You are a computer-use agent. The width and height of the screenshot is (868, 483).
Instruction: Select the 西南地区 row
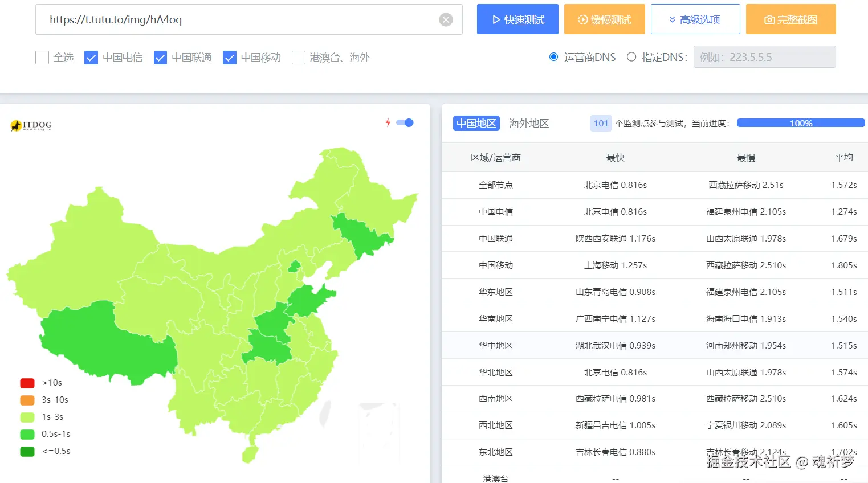(x=655, y=399)
